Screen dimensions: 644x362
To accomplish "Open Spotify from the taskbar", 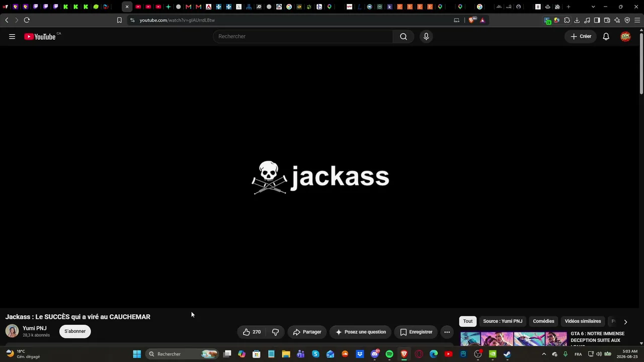I will click(389, 354).
